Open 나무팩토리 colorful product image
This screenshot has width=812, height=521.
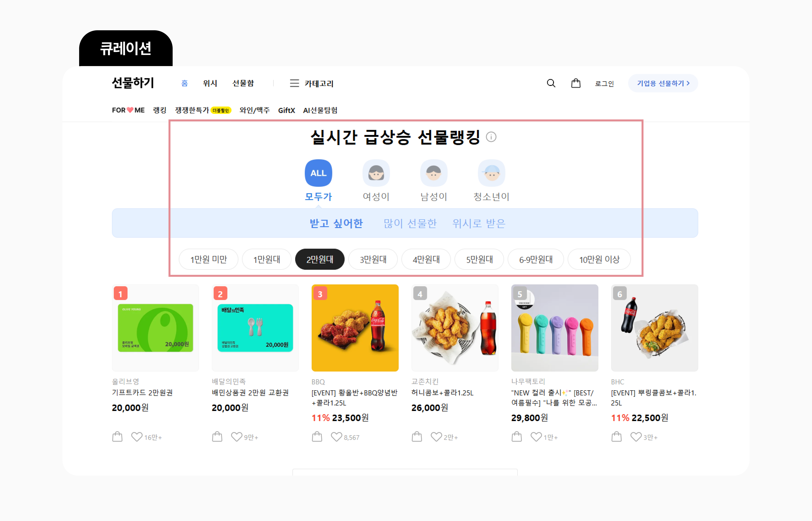coord(555,328)
